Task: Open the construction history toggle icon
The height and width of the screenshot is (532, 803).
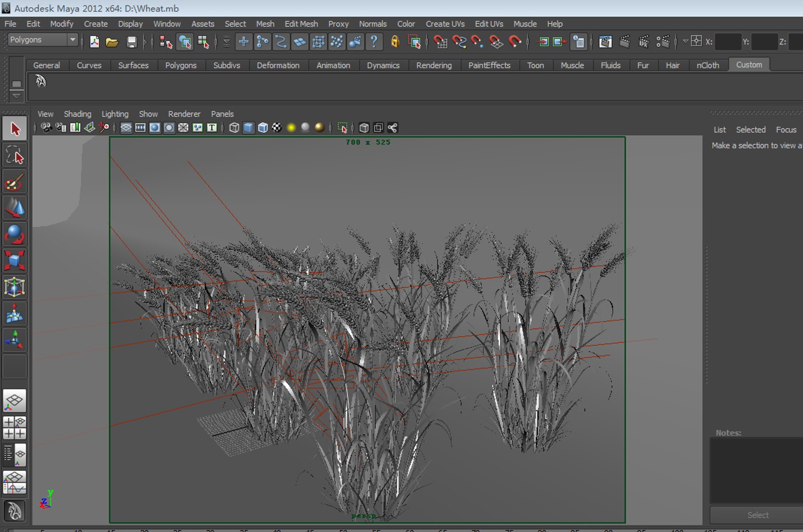Action: (x=579, y=42)
